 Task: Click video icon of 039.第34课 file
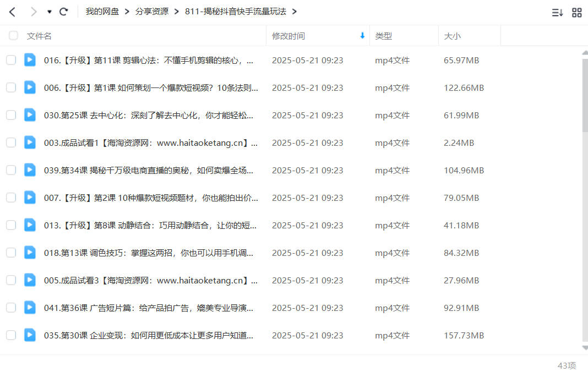coord(30,169)
